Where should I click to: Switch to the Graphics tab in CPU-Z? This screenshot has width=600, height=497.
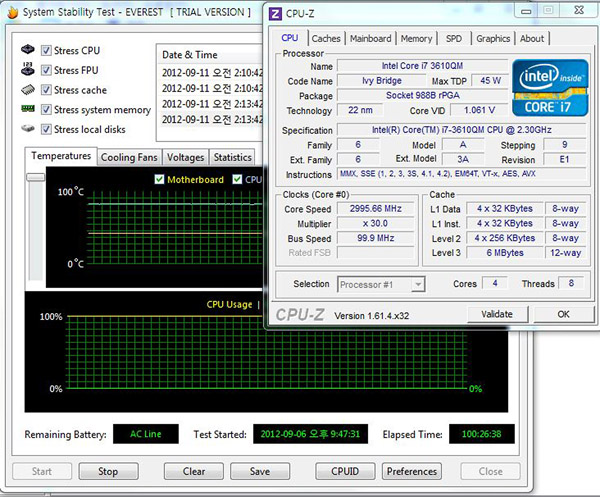pyautogui.click(x=493, y=39)
